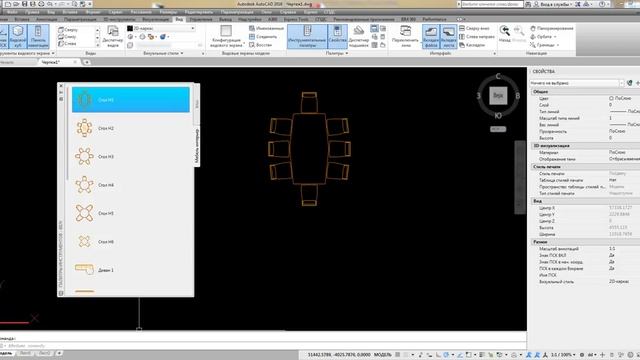The width and height of the screenshot is (640, 360).
Task: Expand the Палитры panel title
Action: 337,53
